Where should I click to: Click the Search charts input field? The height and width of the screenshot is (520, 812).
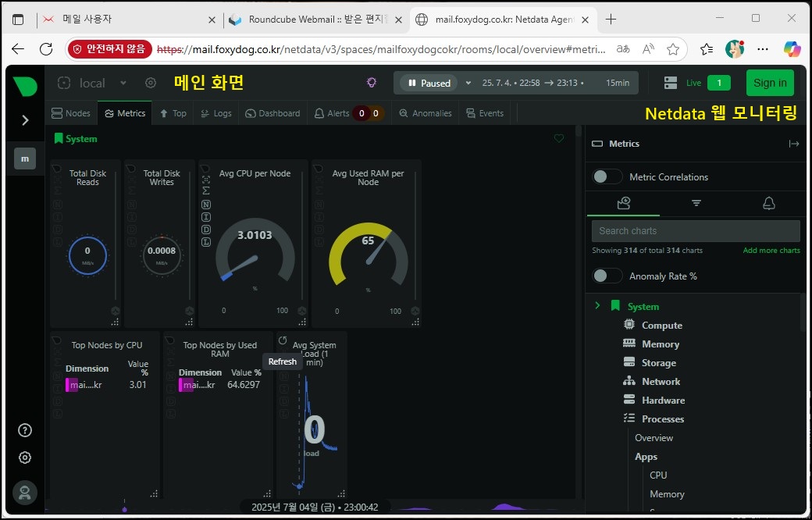tap(696, 231)
